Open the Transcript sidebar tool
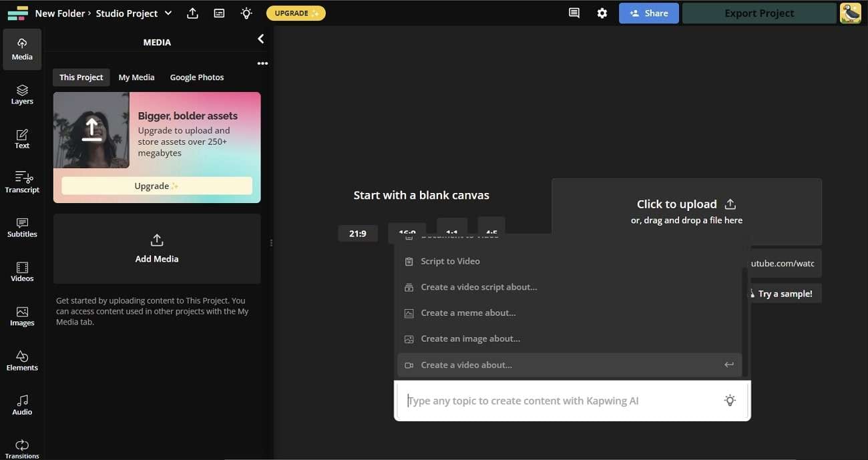 (22, 183)
